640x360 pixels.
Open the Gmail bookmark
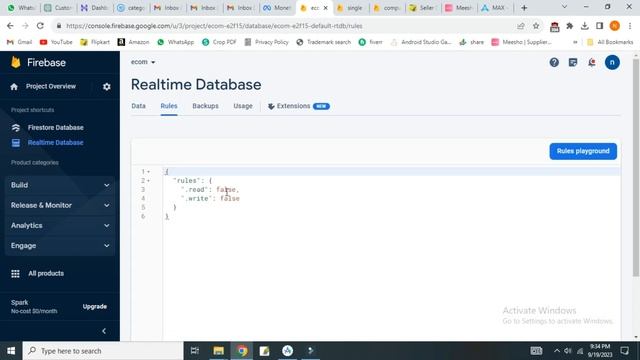(x=19, y=42)
